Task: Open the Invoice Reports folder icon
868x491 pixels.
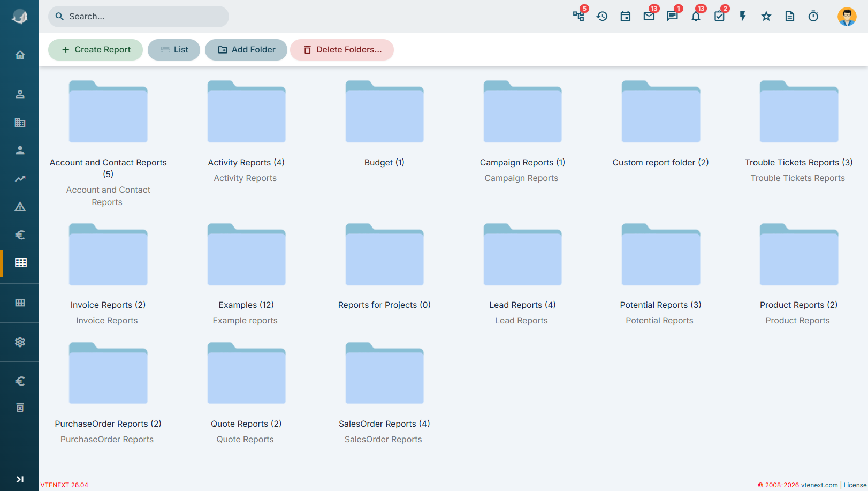Action: click(108, 254)
